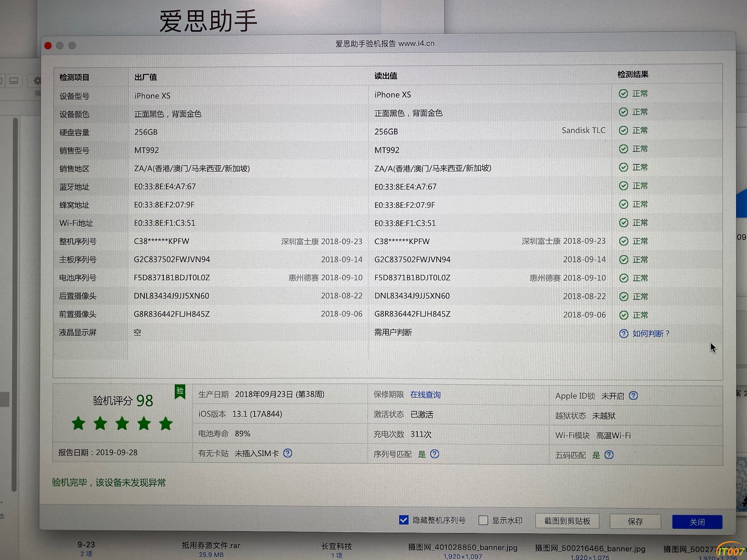Viewport: 747px width, 560px height.
Task: Open the 如何判断？ link
Action: [x=651, y=334]
